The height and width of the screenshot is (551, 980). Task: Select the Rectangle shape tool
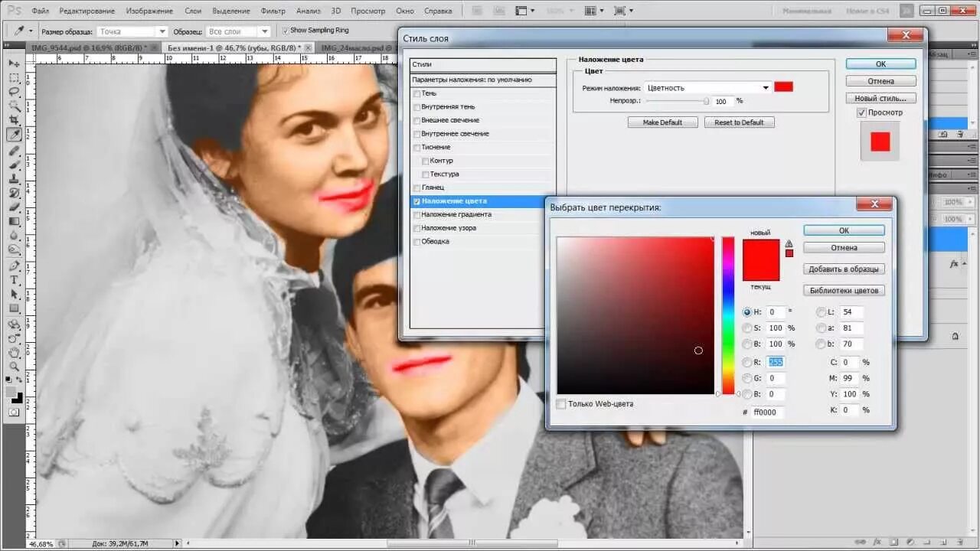click(14, 308)
